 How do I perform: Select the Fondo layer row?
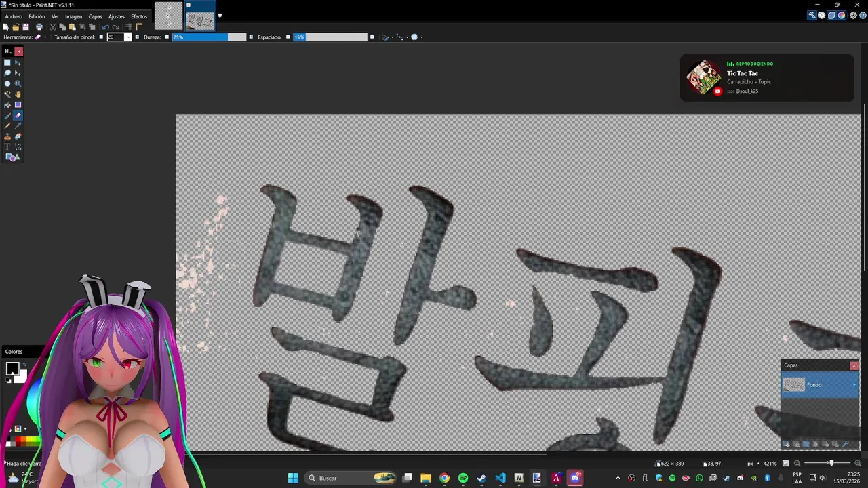pos(820,385)
